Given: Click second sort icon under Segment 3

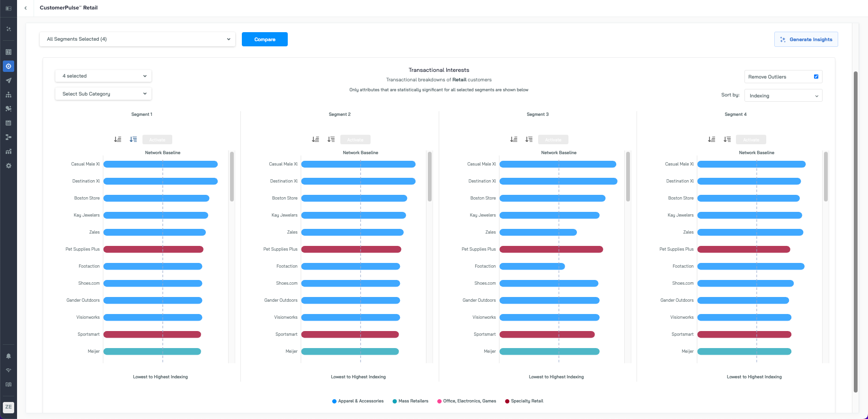Looking at the screenshot, I should (529, 140).
